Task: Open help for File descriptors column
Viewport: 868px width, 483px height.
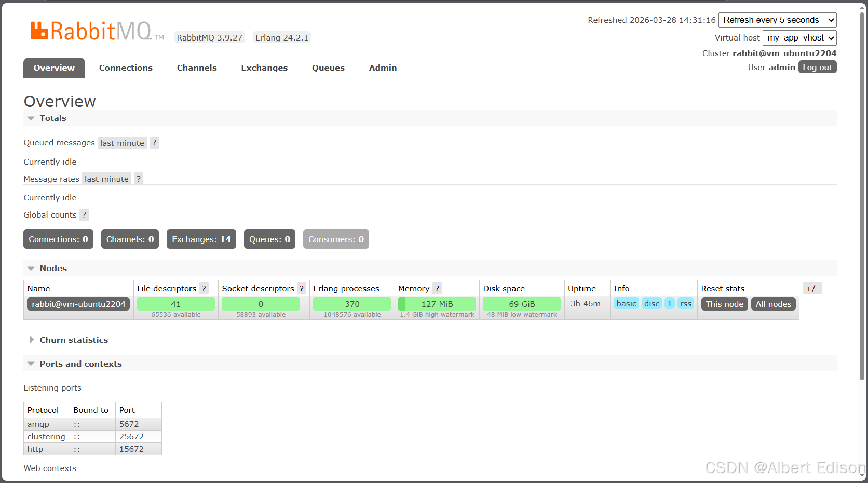Action: pos(204,288)
